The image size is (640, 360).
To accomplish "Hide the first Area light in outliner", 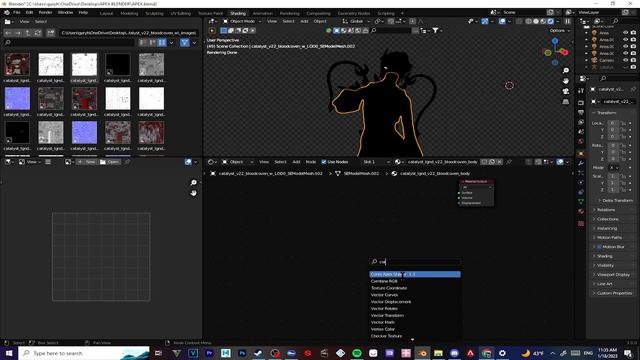I will coord(626,33).
